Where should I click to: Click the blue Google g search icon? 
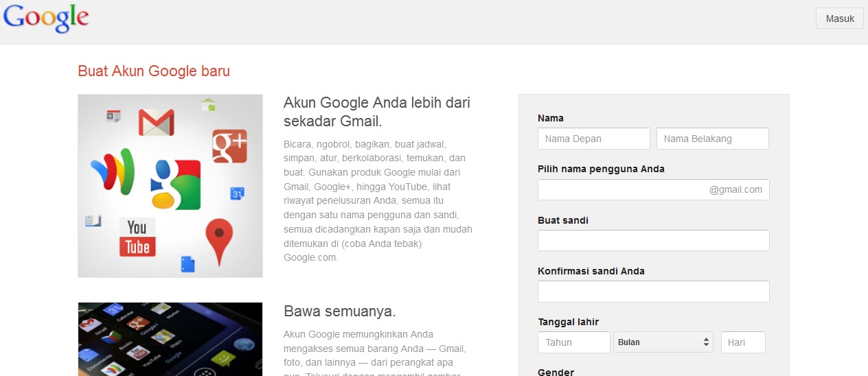[x=176, y=185]
